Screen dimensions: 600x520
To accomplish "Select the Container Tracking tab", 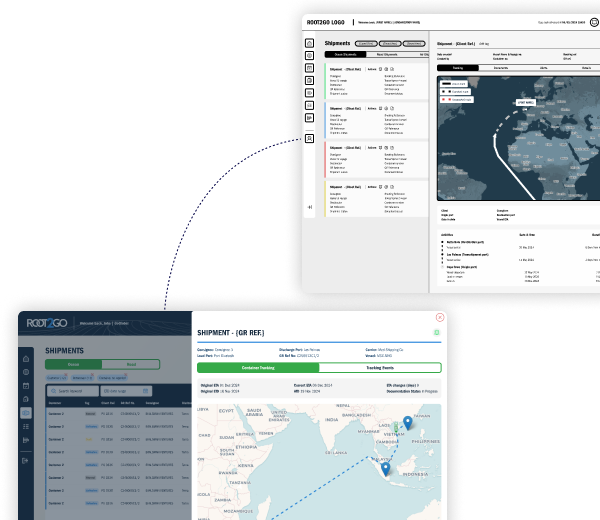I will 258,368.
